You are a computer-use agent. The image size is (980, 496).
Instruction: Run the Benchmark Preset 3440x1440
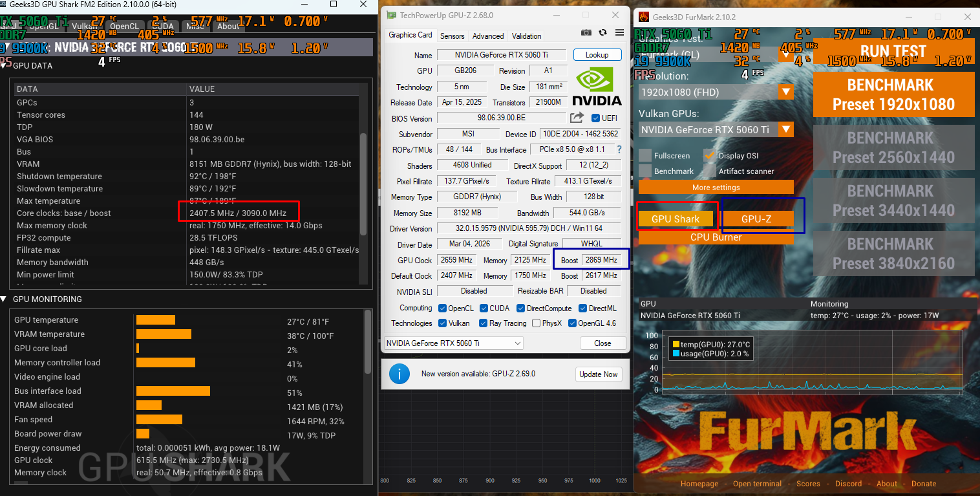coord(893,200)
